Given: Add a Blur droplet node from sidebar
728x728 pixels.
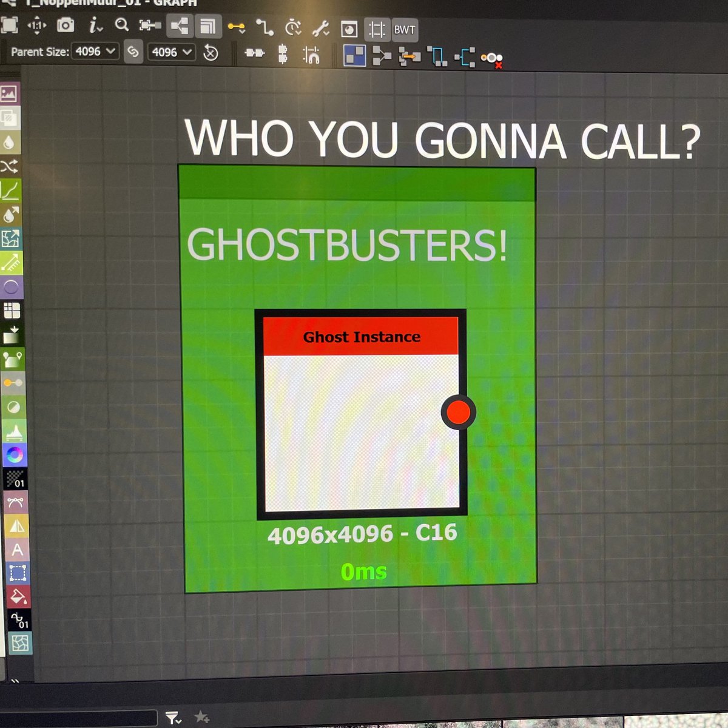Looking at the screenshot, I should tap(9, 142).
